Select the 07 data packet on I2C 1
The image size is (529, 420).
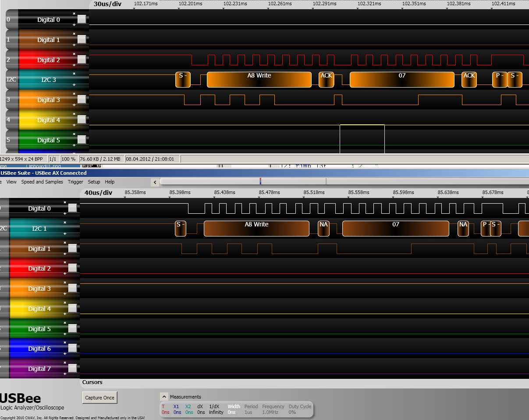click(x=395, y=229)
